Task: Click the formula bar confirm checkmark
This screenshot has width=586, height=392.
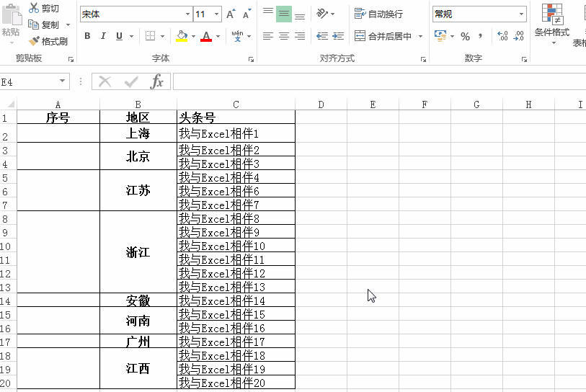Action: pos(131,81)
